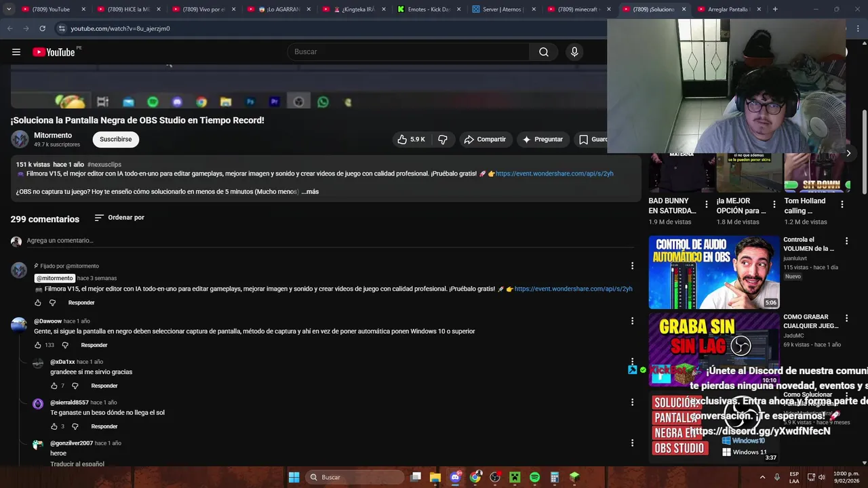Open the YouTube hamburger guide menu
The image size is (868, 488).
(x=16, y=52)
